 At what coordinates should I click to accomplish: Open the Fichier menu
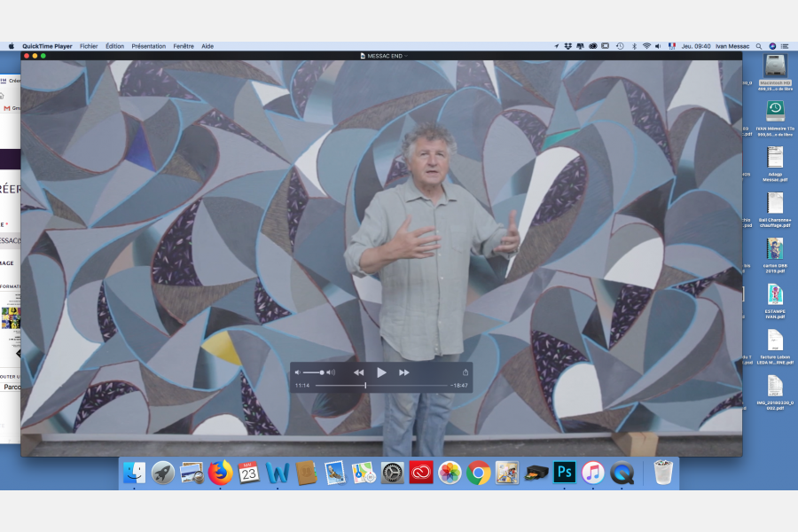click(x=89, y=46)
